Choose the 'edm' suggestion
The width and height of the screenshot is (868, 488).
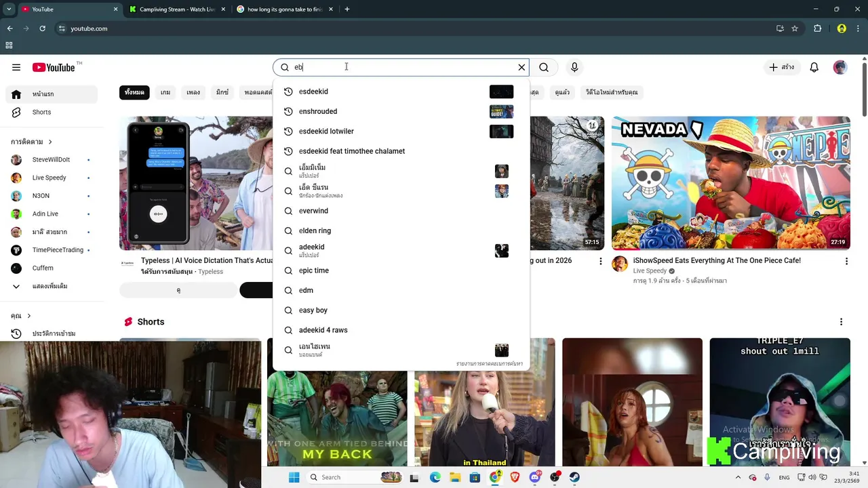pyautogui.click(x=401, y=290)
